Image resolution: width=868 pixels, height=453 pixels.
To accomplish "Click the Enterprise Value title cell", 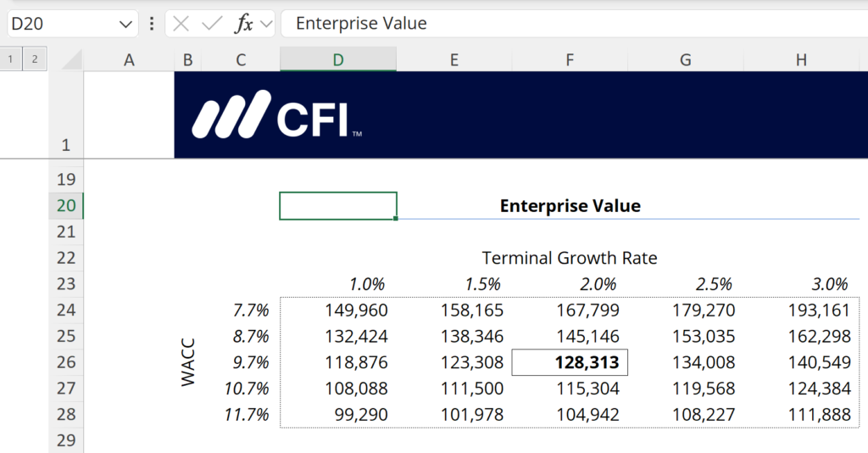I will coord(570,205).
